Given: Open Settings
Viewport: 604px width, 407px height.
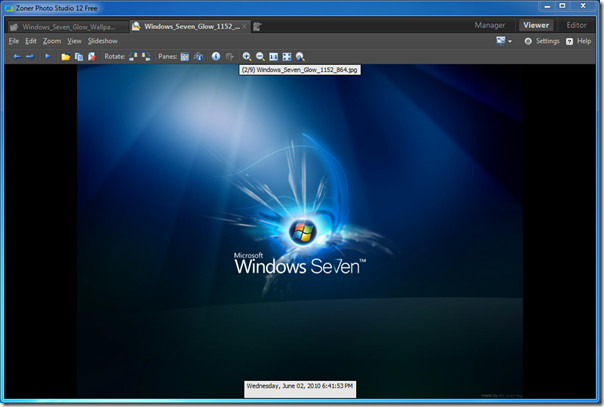Looking at the screenshot, I should [x=542, y=41].
